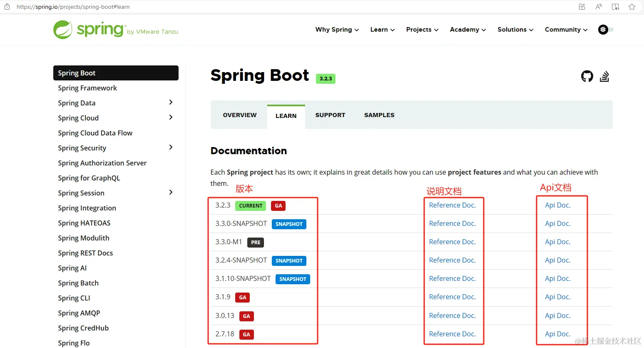Open the Projects dropdown menu
The image size is (644, 348).
422,30
